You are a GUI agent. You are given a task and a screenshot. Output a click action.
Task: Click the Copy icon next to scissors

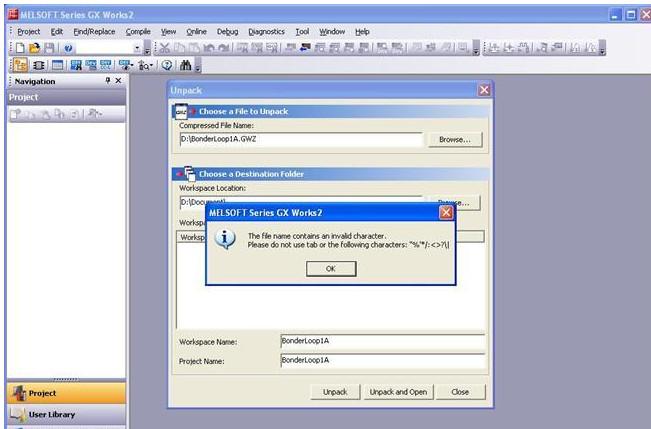click(179, 48)
